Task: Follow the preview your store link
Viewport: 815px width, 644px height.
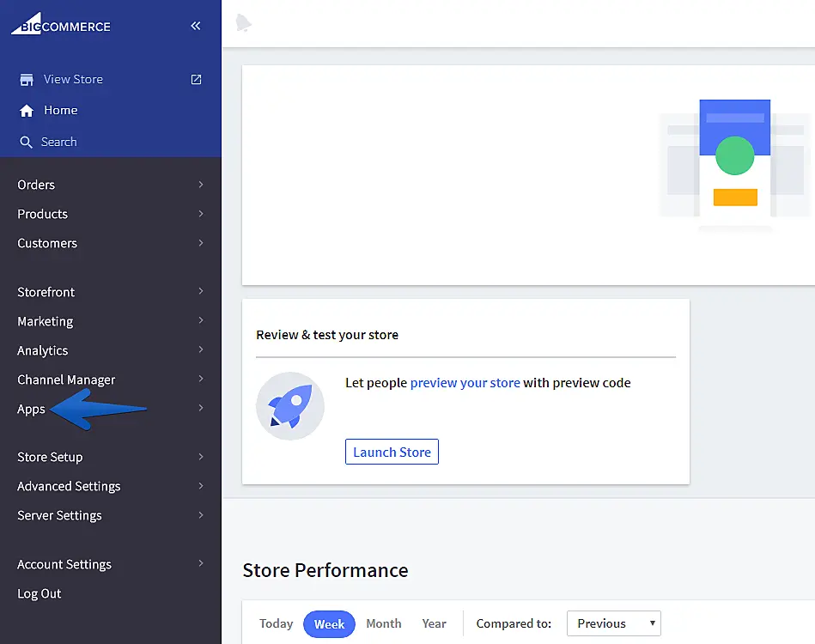Action: coord(465,383)
